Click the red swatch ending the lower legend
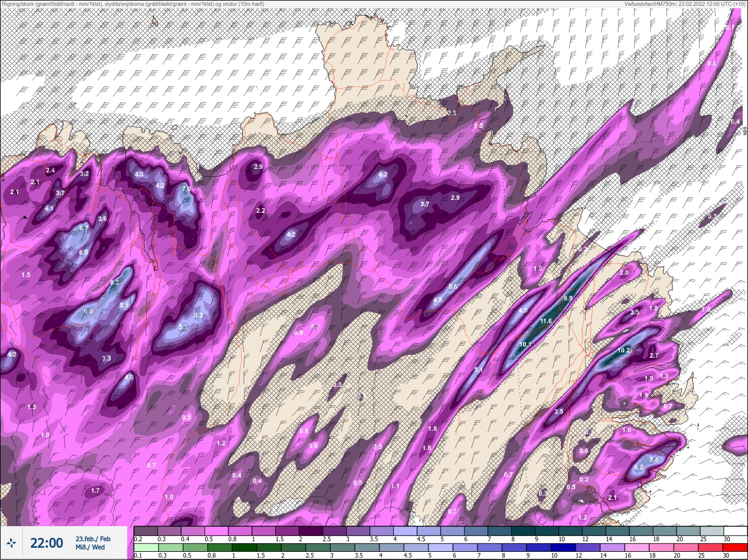Image resolution: width=748 pixels, height=560 pixels. pos(735,548)
